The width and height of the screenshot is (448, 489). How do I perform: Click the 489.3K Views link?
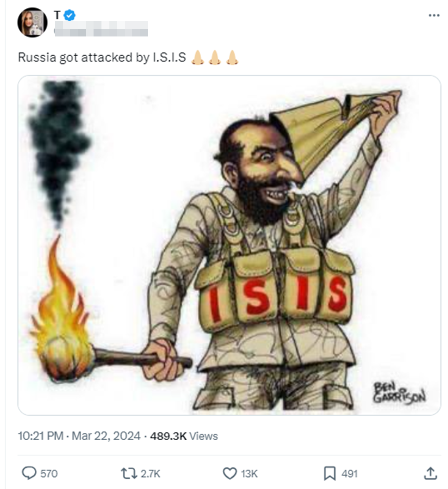tap(181, 437)
